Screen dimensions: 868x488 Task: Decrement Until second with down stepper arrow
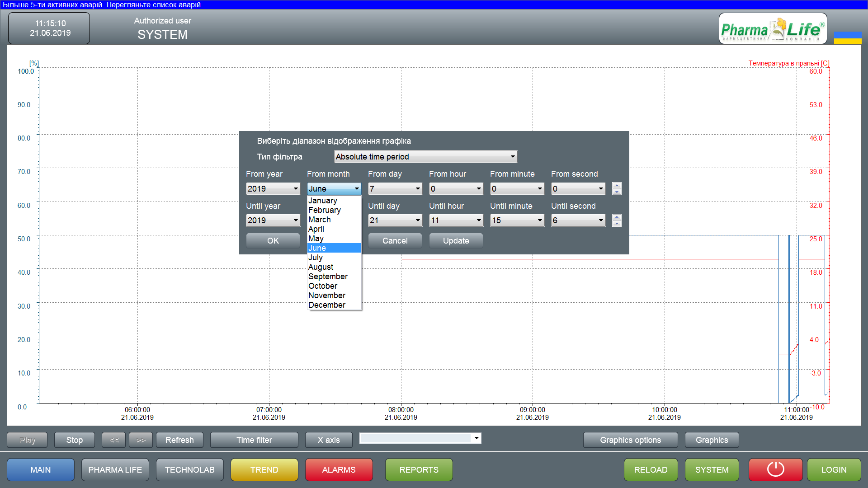click(617, 224)
